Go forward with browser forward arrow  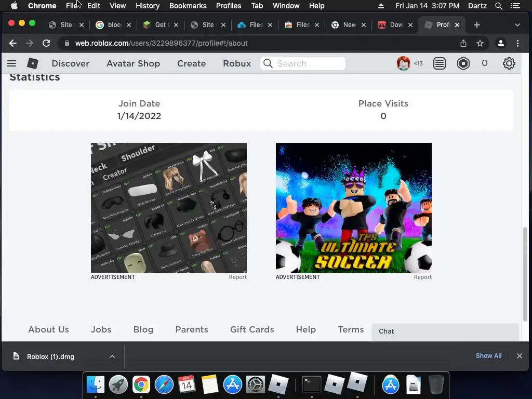point(30,43)
